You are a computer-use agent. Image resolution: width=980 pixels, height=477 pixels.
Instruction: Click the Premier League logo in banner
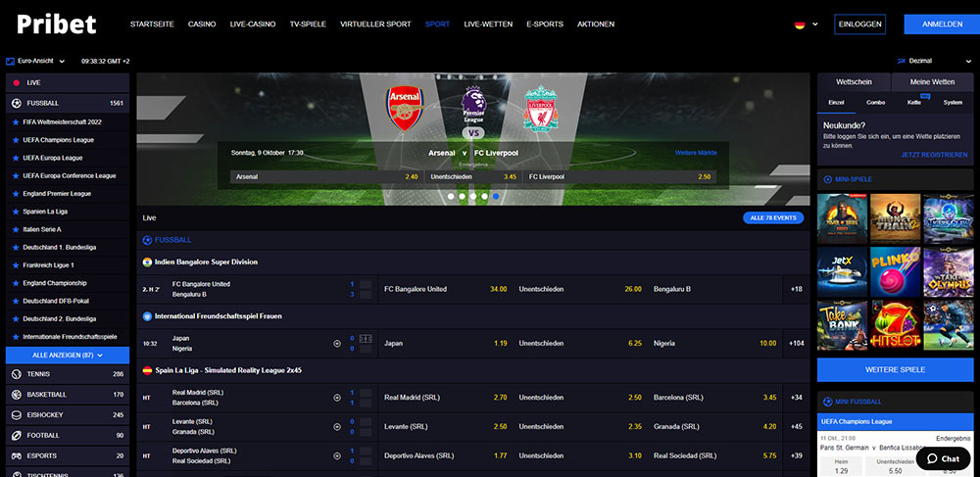coord(473,105)
